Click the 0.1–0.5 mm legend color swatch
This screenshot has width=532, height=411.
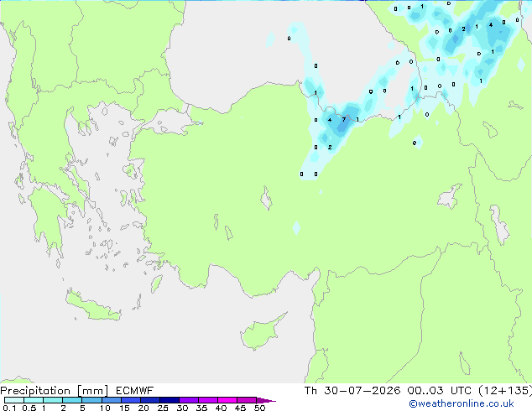point(14,400)
